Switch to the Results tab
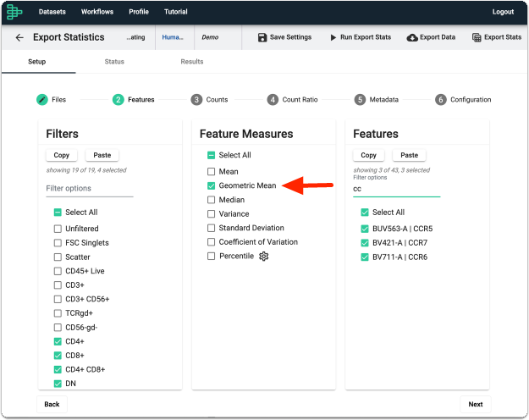Image resolution: width=529 pixels, height=420 pixels. [x=192, y=62]
